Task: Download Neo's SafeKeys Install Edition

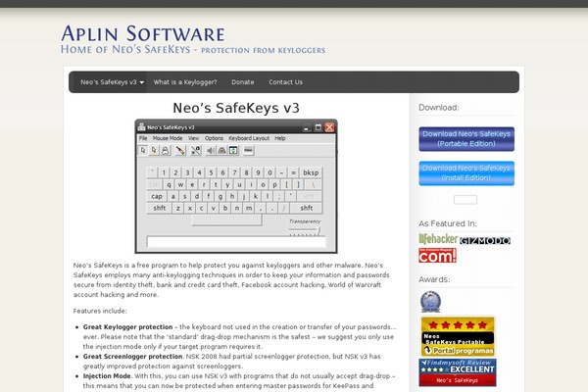Action: (466, 173)
